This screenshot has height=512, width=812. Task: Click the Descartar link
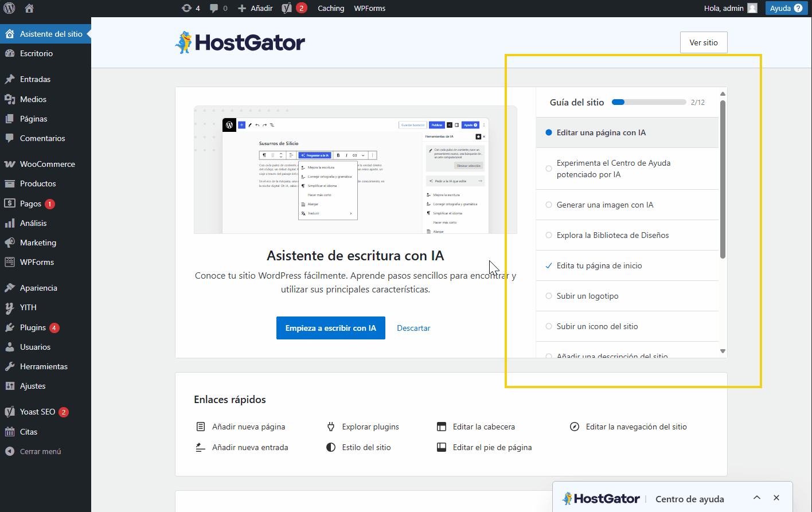coord(413,328)
